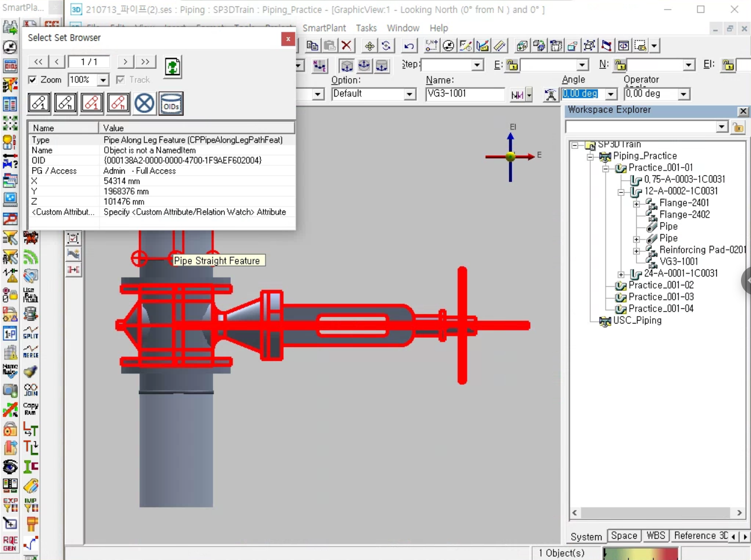Click the next item > button
Screen dimensions: 751x560
point(125,62)
